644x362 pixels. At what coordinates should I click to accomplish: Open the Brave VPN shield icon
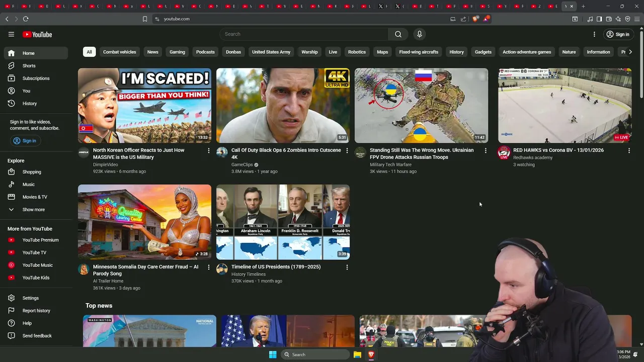(627, 19)
